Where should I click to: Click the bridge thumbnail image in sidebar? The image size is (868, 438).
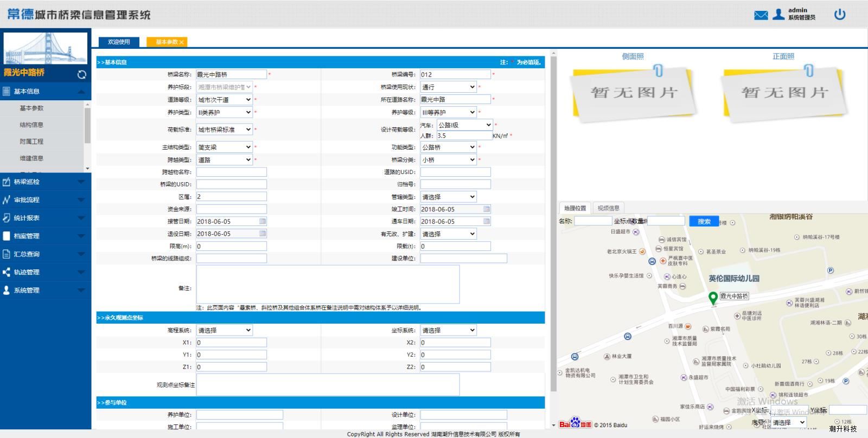[46, 48]
